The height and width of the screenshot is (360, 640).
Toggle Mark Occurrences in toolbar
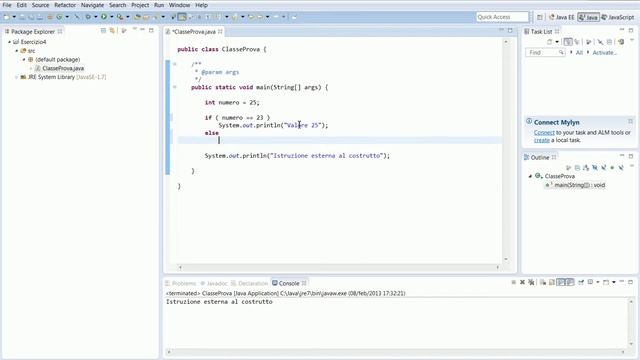(x=182, y=17)
